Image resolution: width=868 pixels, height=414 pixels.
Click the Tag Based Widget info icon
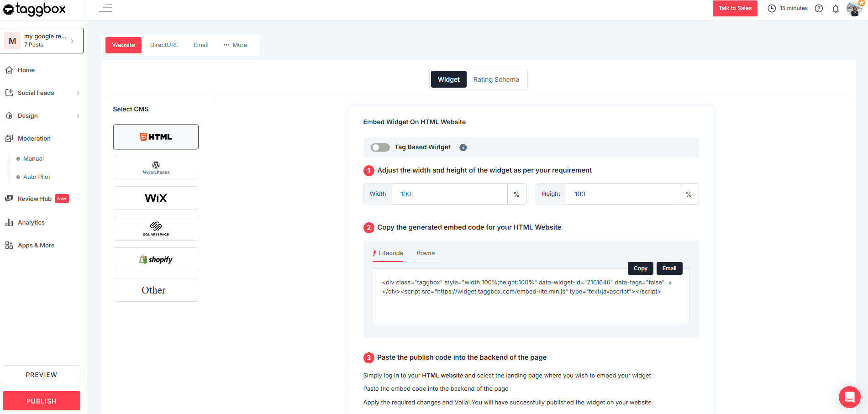(463, 147)
